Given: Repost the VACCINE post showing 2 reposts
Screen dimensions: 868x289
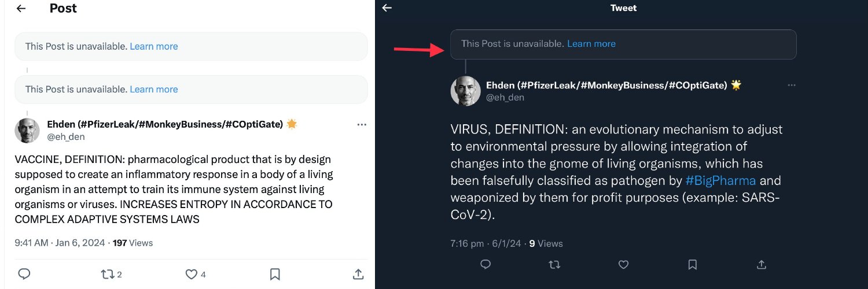Looking at the screenshot, I should [107, 274].
